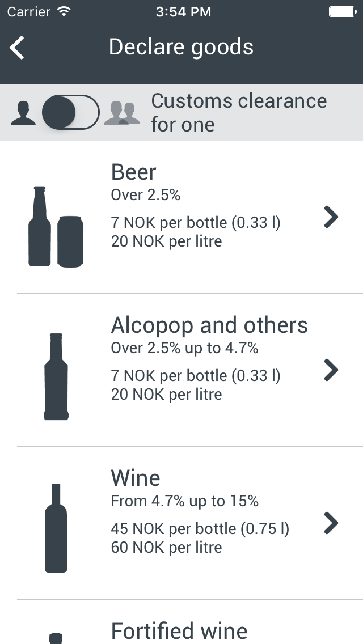Tap the Wi-Fi status icon
The width and height of the screenshot is (363, 644).
(x=64, y=11)
